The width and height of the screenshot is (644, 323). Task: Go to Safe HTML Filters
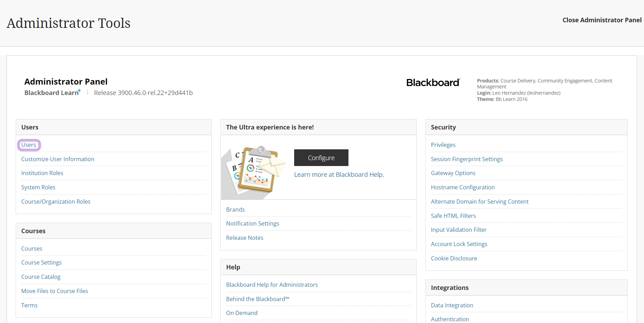(x=453, y=216)
